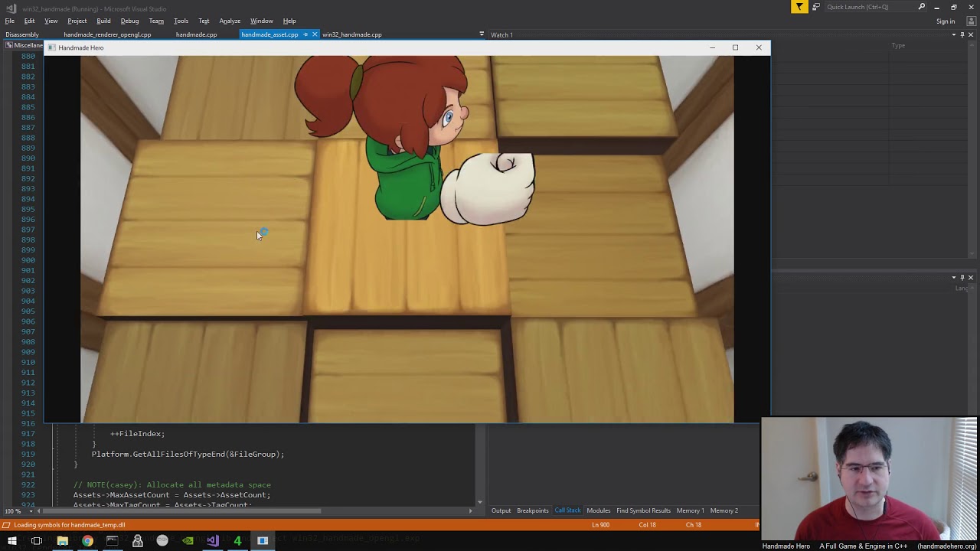
Task: Open the Build menu
Action: 103,21
